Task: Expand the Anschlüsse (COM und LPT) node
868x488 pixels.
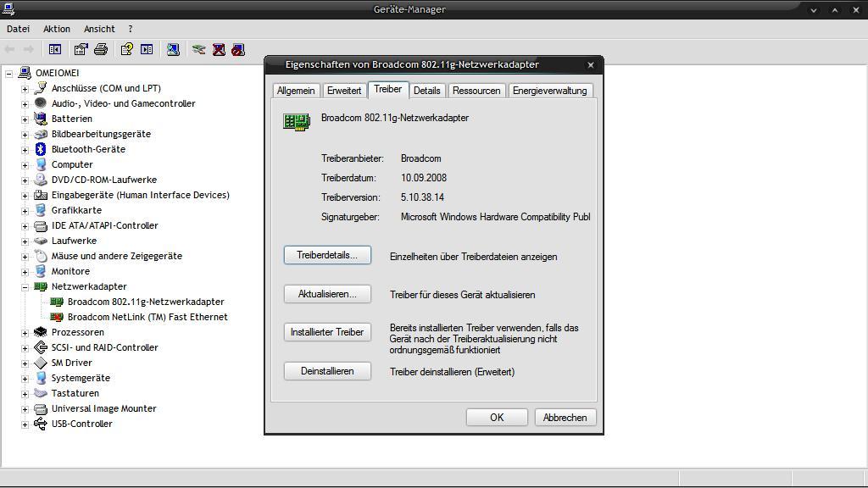Action: pyautogui.click(x=25, y=88)
